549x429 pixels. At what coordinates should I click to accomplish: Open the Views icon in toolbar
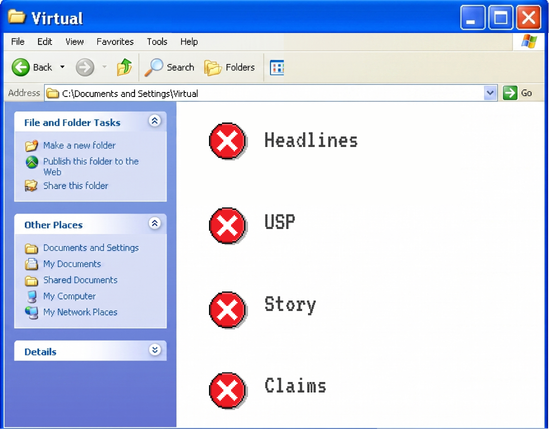pyautogui.click(x=277, y=68)
